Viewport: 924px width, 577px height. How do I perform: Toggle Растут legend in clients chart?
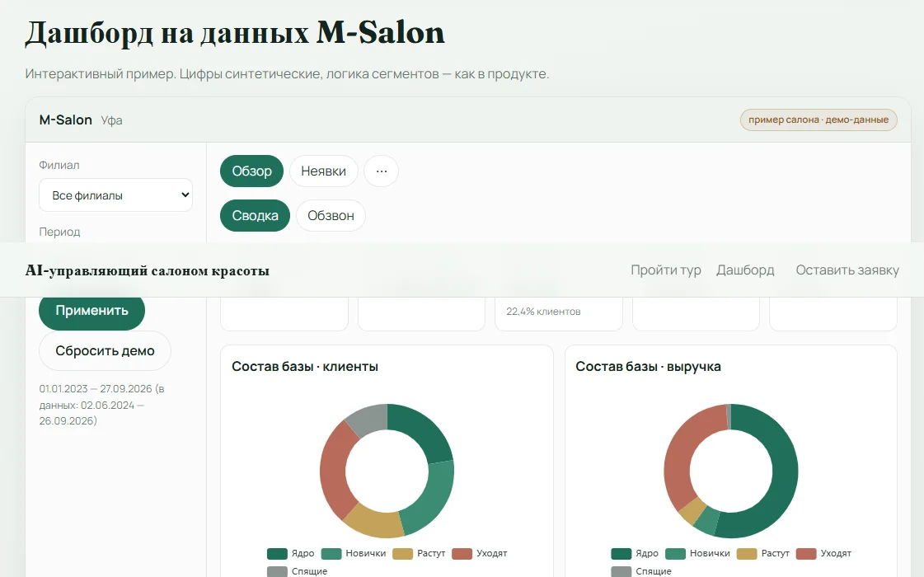tap(419, 553)
